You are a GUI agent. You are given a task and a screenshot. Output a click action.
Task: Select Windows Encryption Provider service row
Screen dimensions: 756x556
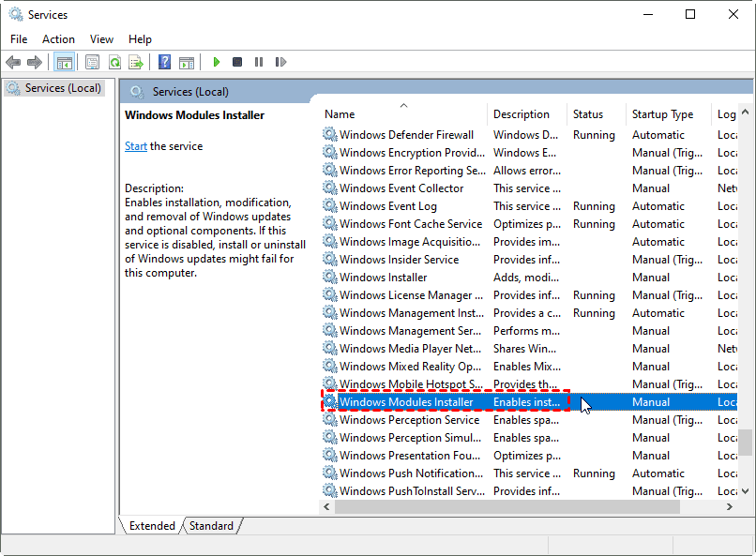click(529, 152)
